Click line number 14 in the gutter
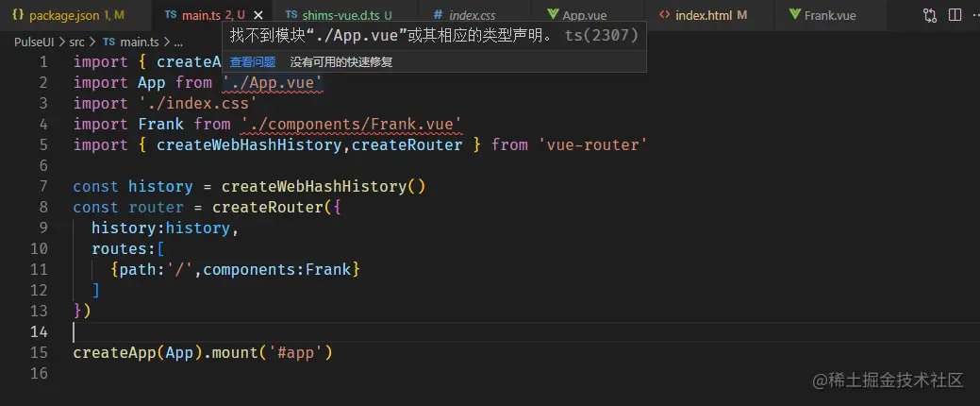The width and height of the screenshot is (980, 406). coord(39,331)
